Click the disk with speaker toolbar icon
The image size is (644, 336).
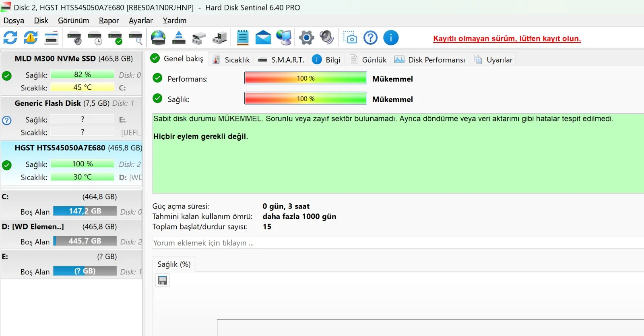click(x=74, y=38)
